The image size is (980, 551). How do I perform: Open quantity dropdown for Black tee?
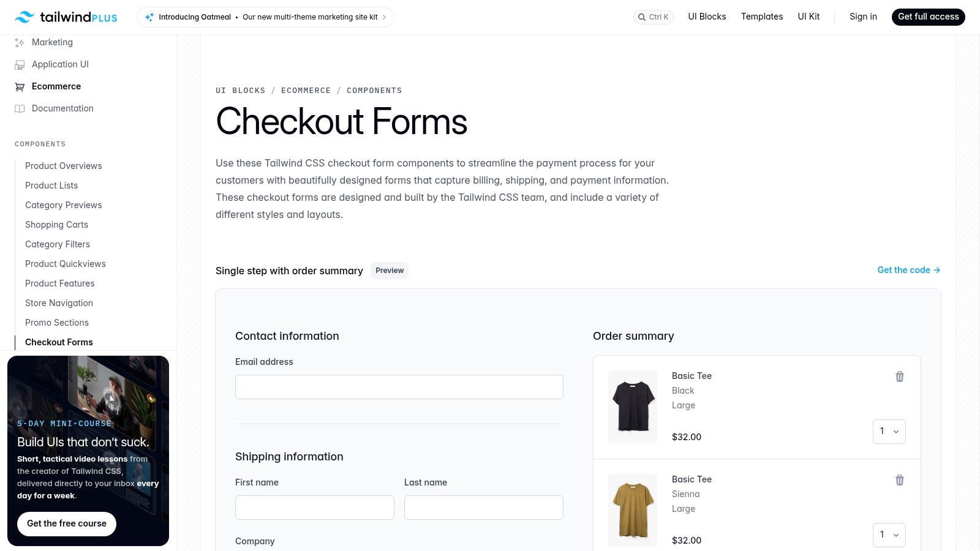(889, 432)
